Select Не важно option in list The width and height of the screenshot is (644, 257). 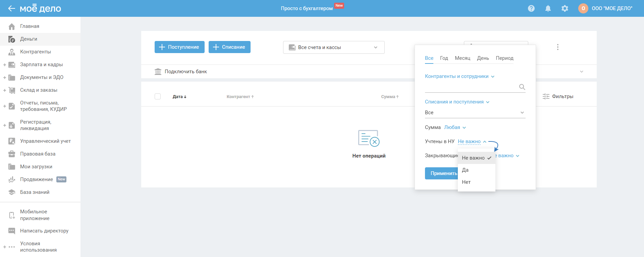pyautogui.click(x=476, y=158)
